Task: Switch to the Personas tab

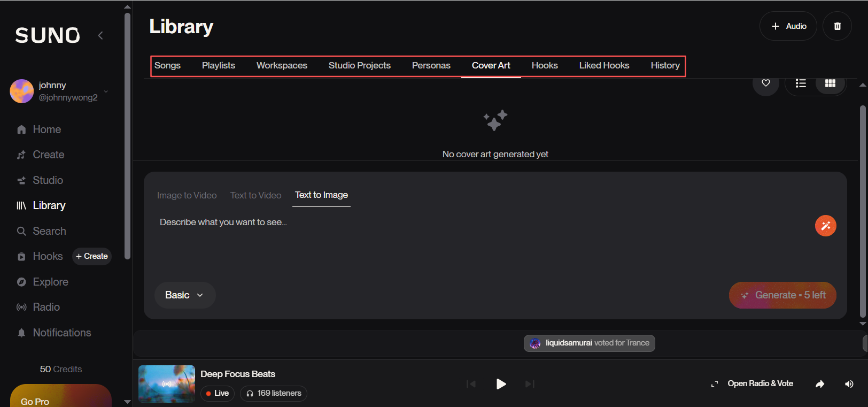Action: pos(431,65)
